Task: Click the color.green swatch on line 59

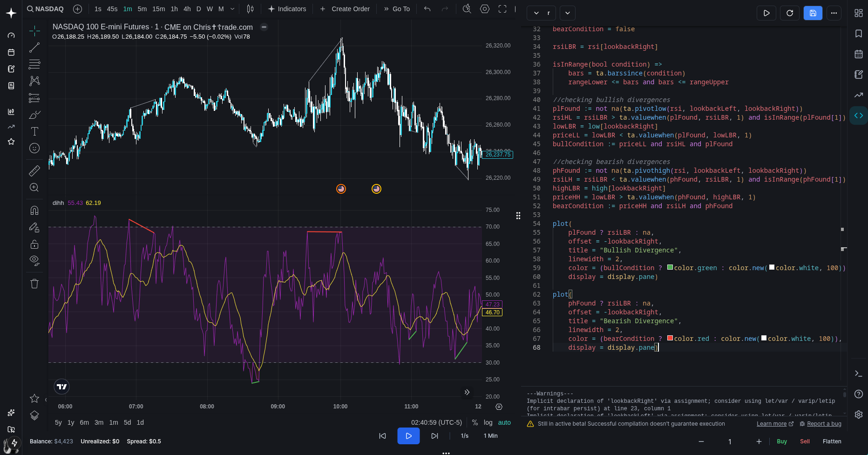Action: (x=670, y=267)
